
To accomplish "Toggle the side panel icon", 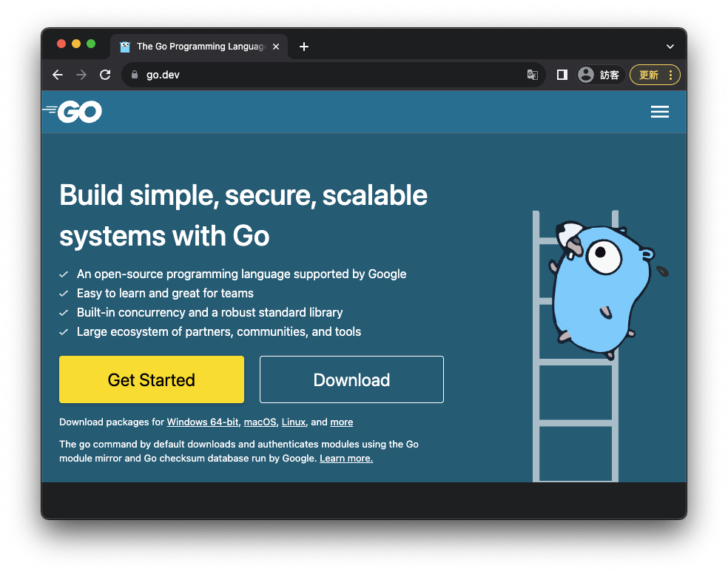I will coord(562,75).
